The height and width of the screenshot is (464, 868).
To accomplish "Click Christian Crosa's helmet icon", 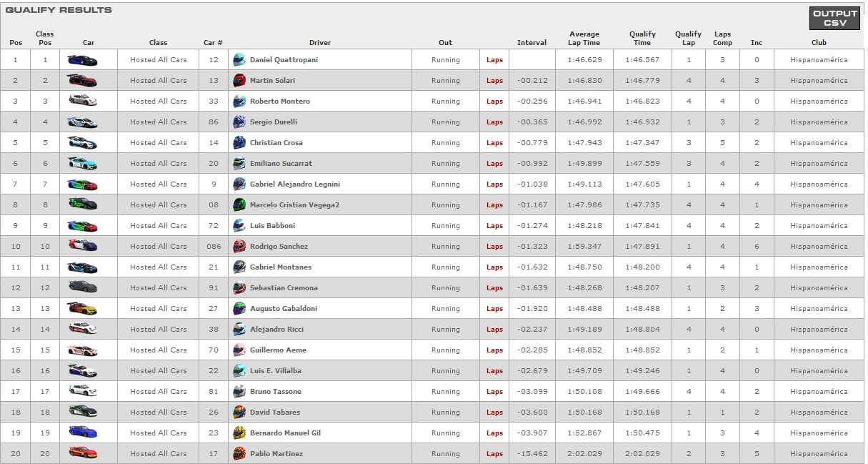I will click(x=239, y=143).
